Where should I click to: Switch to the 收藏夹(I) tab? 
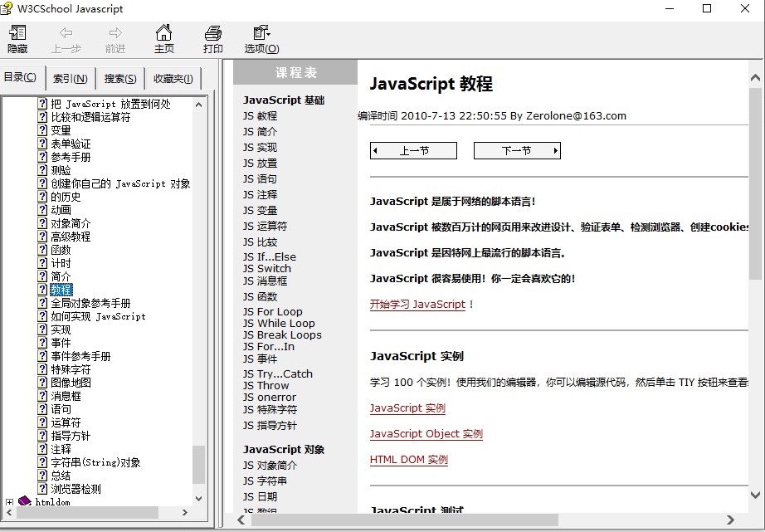[x=173, y=79]
